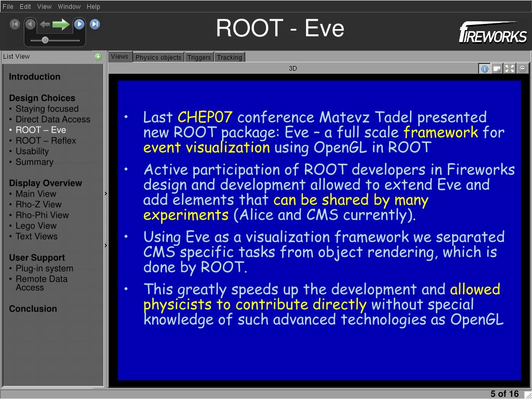Image resolution: width=532 pixels, height=399 pixels.
Task: Open the Text Views item
Action: (37, 236)
